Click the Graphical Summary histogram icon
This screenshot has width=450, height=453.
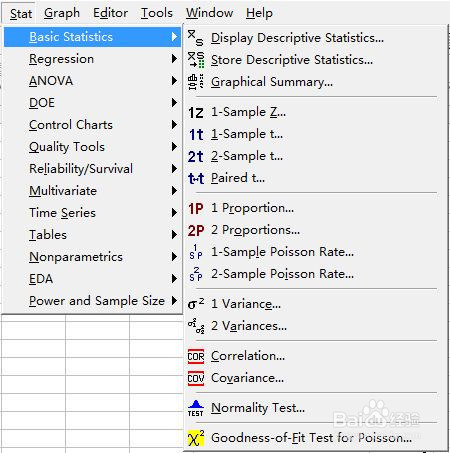click(x=196, y=82)
